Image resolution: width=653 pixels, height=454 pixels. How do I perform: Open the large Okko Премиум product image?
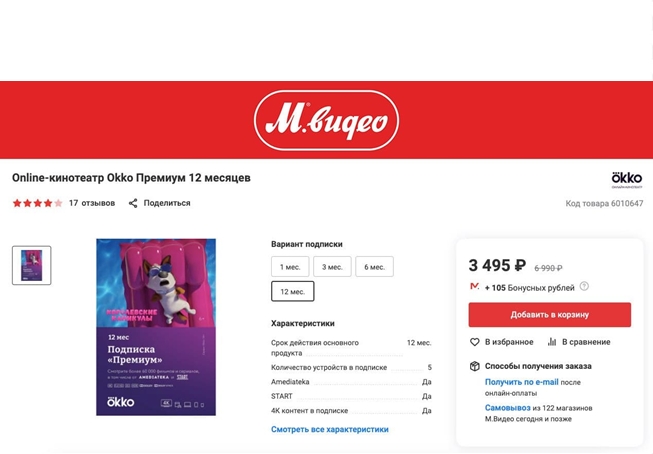pos(156,327)
